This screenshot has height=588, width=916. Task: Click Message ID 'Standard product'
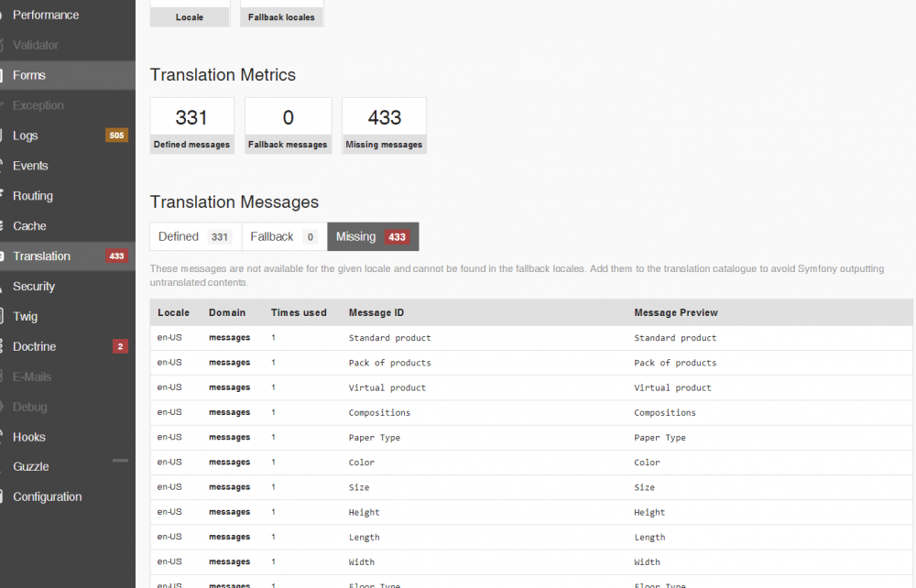click(x=389, y=338)
